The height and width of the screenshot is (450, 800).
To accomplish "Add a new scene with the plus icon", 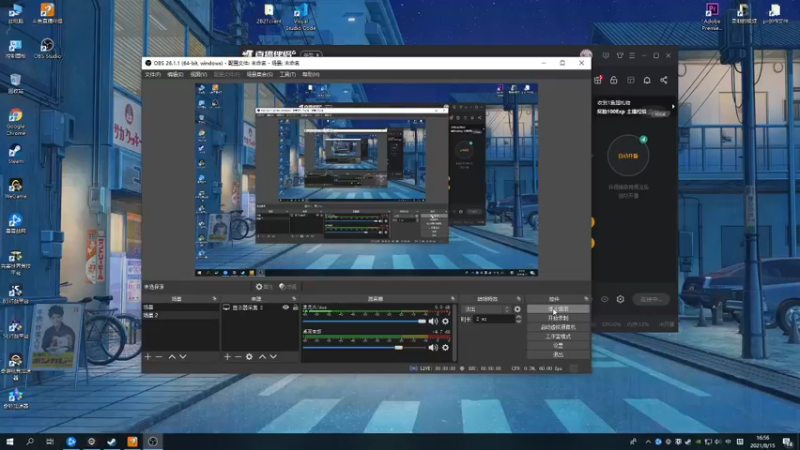I will tap(148, 357).
